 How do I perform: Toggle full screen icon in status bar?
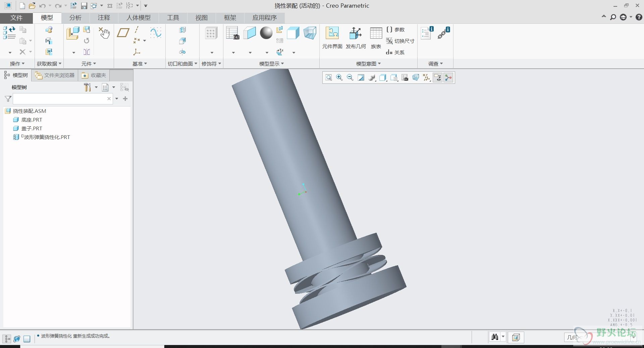point(27,339)
